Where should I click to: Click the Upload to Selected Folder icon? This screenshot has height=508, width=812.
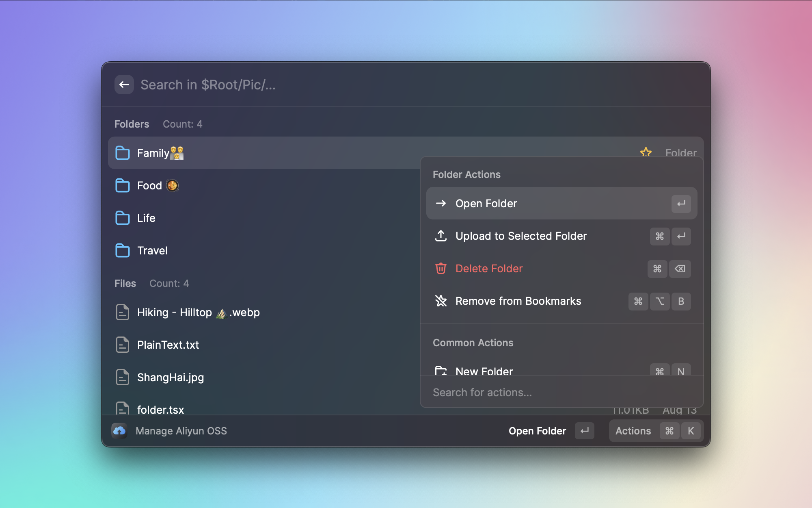point(441,236)
